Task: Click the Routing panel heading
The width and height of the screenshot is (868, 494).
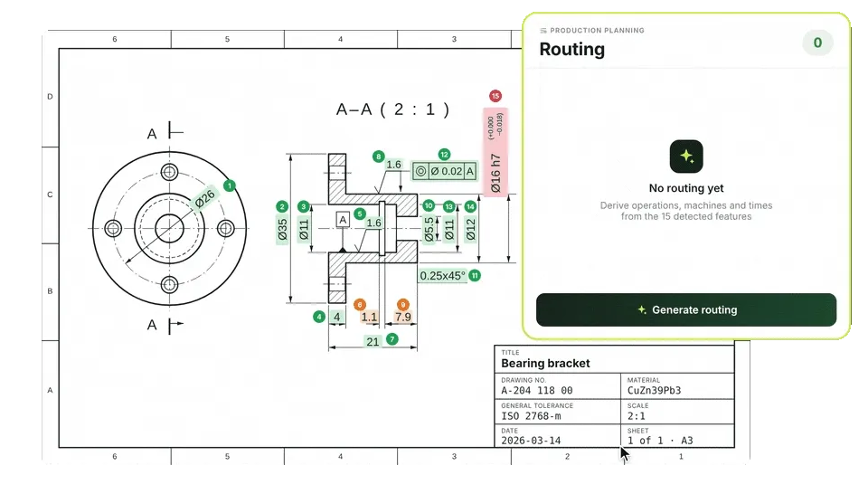Action: (571, 49)
